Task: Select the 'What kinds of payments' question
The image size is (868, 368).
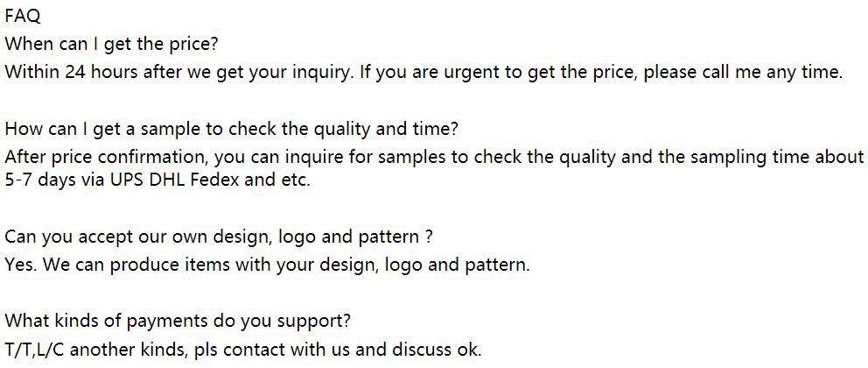Action: 178,322
